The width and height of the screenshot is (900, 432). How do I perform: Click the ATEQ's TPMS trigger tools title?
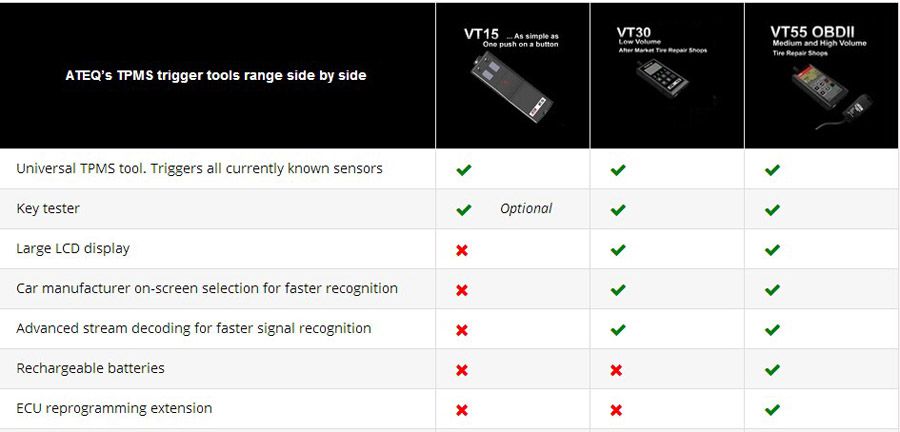(x=216, y=75)
